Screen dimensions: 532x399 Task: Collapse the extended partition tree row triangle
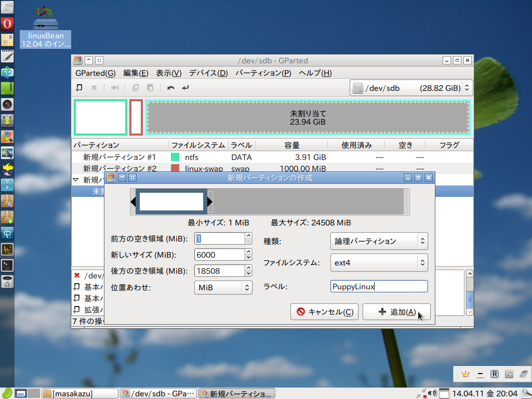coord(76,180)
